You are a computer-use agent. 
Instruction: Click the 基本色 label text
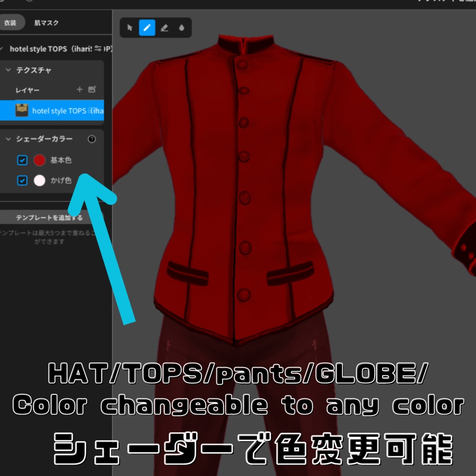coord(61,160)
